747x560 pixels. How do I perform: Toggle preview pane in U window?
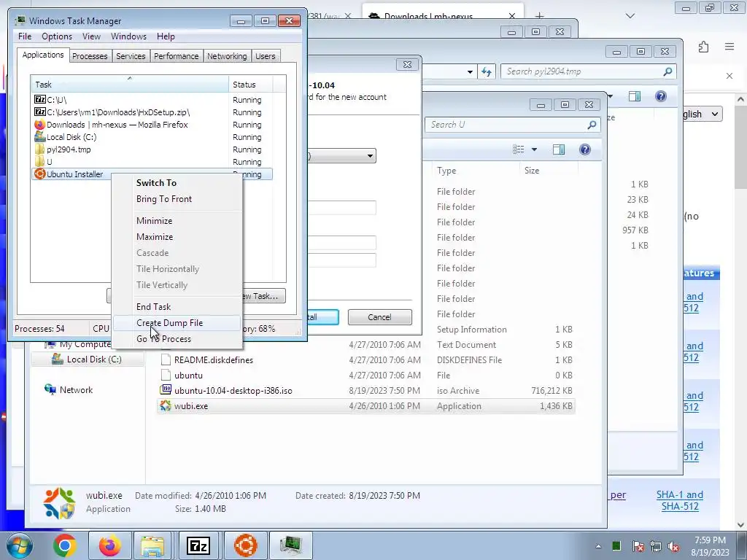coord(558,149)
